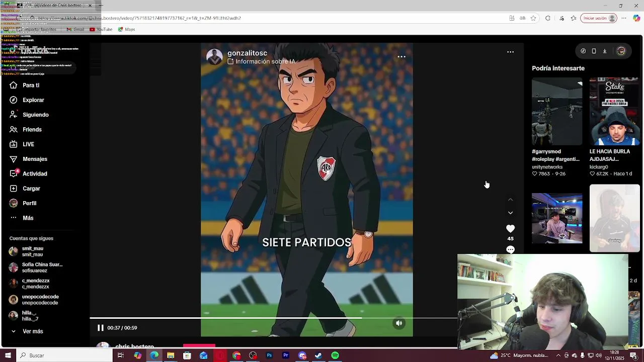
Task: Click the download app icon in top pill
Action: click(x=605, y=51)
